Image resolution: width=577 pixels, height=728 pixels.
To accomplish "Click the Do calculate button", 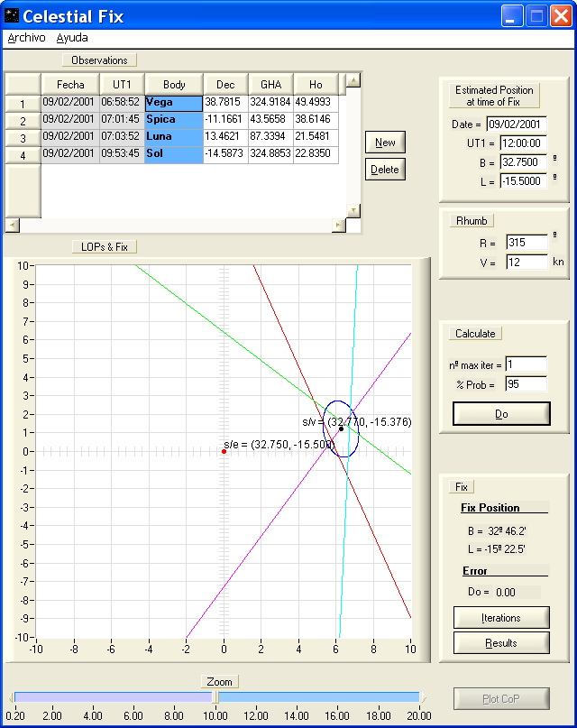I will [x=500, y=413].
